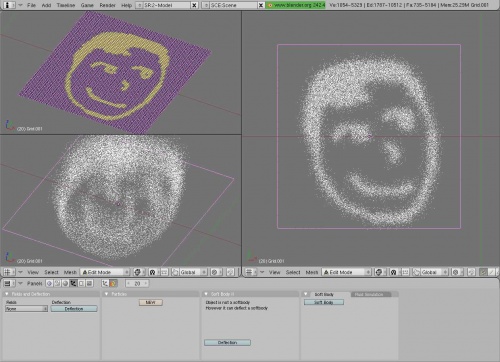This screenshot has height=362, width=500.
Task: Click proportional edit icon in right header
Action: [x=456, y=272]
